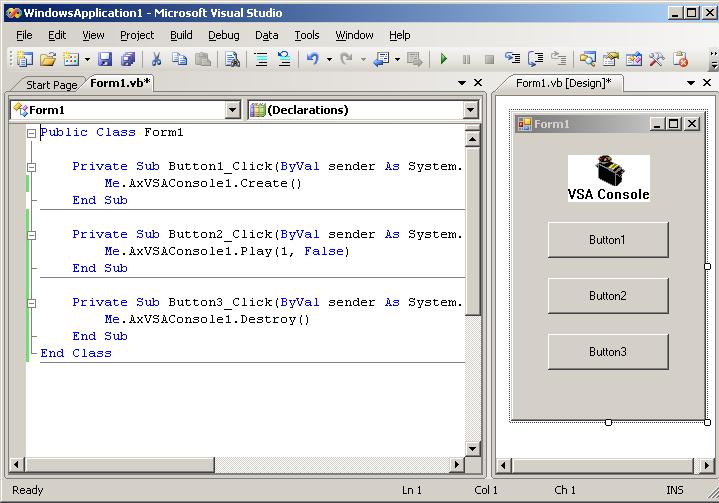Click the Stop Debugging square icon

pos(489,59)
